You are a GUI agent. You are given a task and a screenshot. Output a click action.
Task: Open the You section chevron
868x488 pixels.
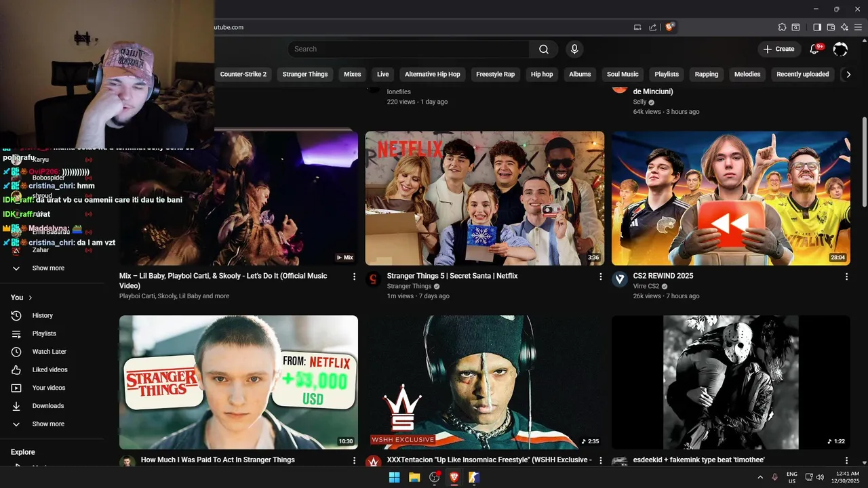point(30,298)
